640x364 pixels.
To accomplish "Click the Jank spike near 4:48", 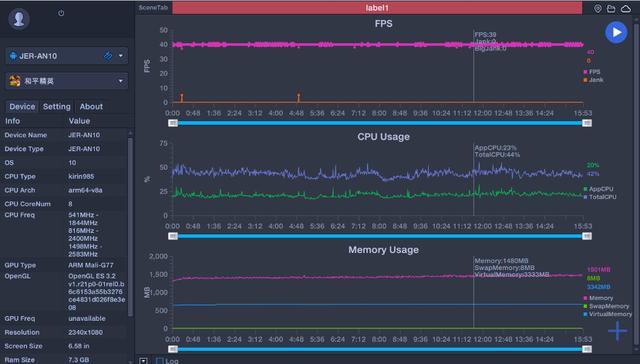I will 298,97.
